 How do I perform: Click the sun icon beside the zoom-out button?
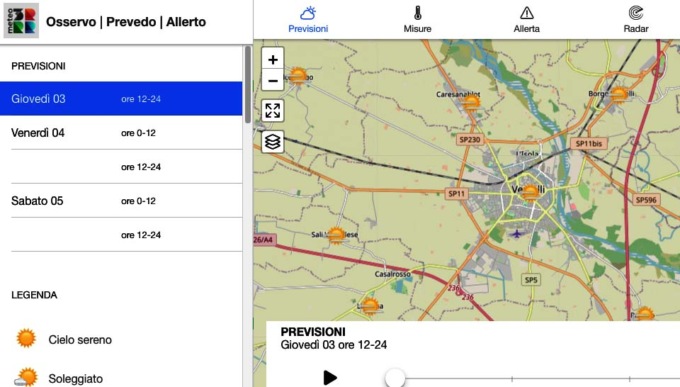[x=298, y=76]
